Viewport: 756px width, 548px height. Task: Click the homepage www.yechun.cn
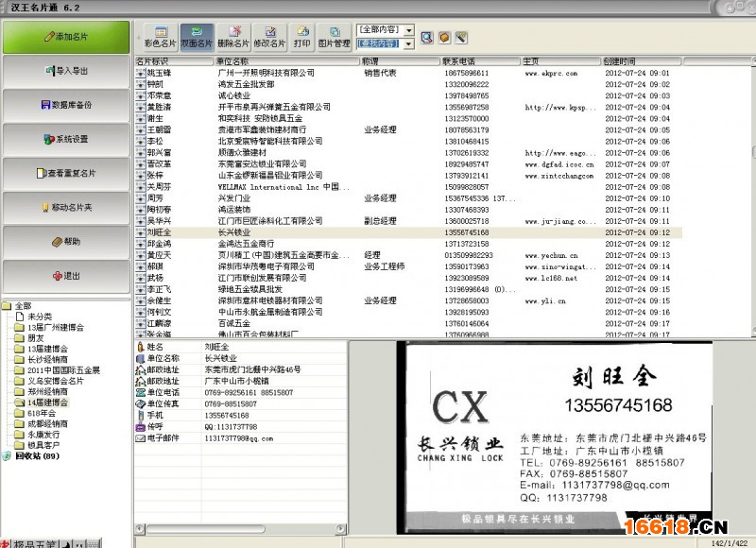click(x=552, y=255)
